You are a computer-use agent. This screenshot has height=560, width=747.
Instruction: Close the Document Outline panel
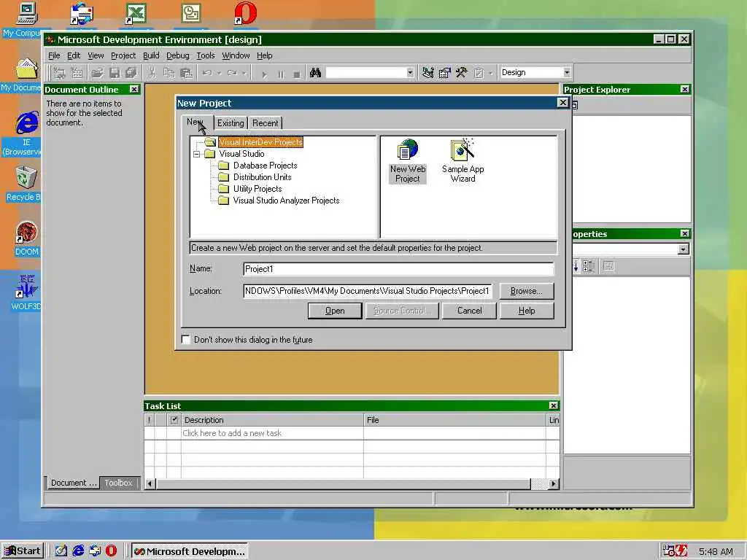134,90
